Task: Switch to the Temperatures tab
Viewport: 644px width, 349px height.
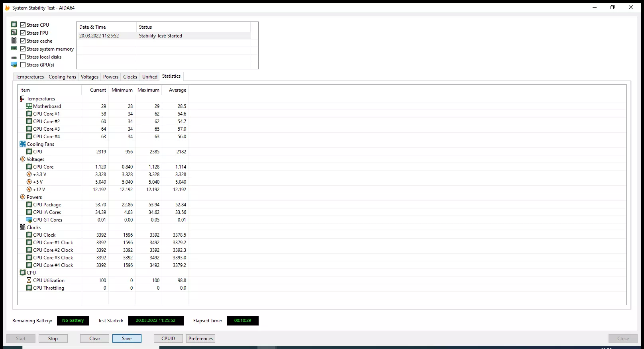Action: point(30,77)
